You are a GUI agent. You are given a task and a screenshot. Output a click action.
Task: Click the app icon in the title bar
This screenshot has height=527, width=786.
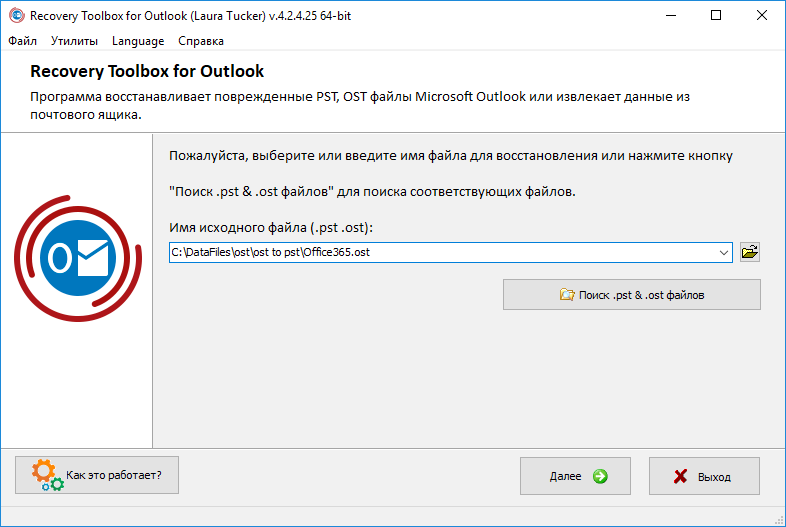16,16
